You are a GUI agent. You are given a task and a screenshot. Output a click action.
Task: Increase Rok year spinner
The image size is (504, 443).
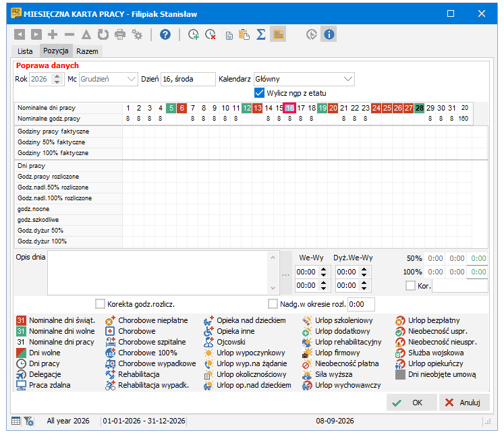pos(57,76)
